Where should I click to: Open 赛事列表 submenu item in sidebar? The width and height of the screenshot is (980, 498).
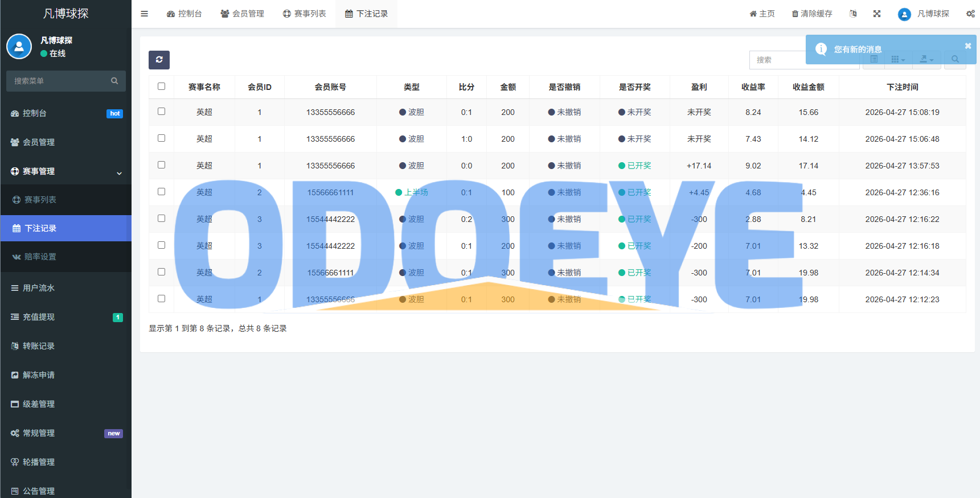click(65, 200)
